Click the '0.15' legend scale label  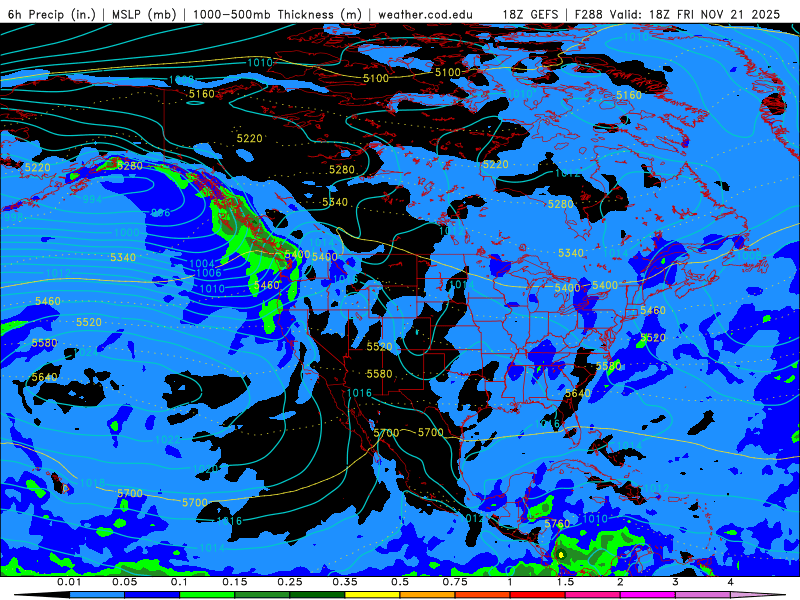[235, 582]
